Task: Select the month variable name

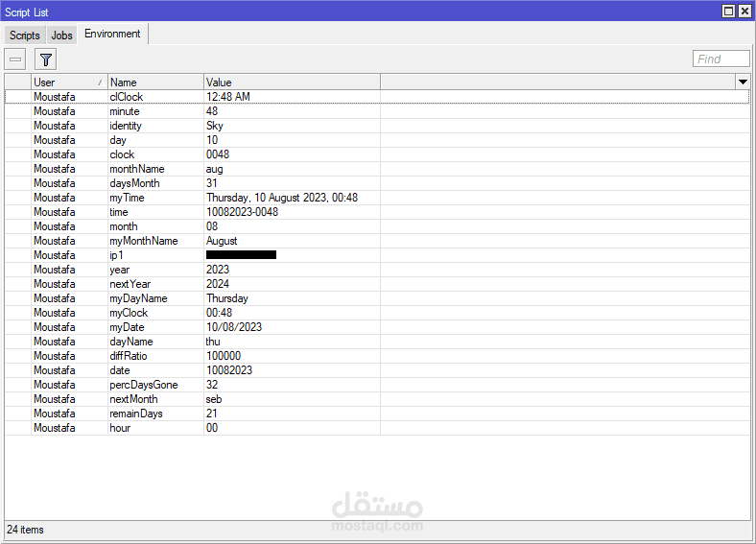Action: pos(124,226)
